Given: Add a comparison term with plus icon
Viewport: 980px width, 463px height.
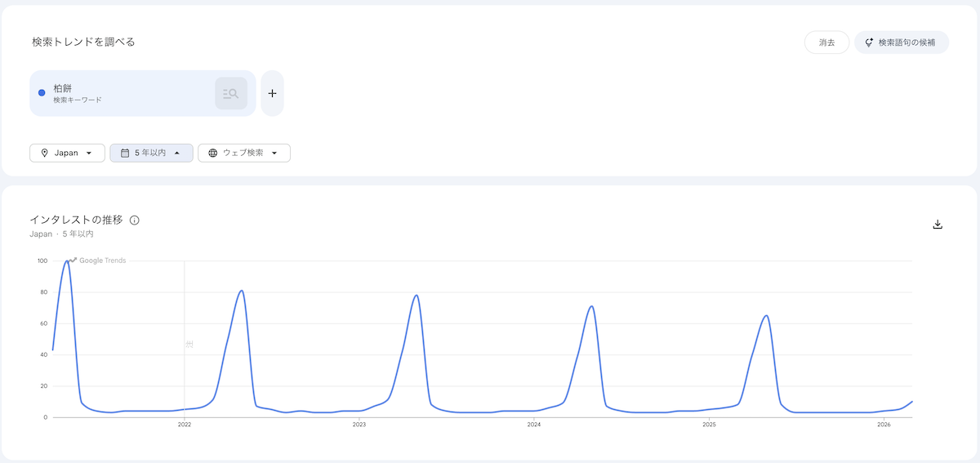Looking at the screenshot, I should 272,93.
